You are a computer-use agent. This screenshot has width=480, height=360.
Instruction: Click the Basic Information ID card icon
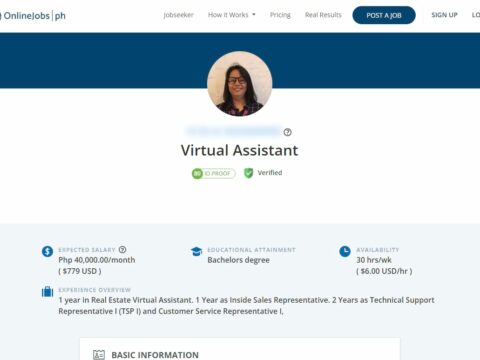[99, 355]
